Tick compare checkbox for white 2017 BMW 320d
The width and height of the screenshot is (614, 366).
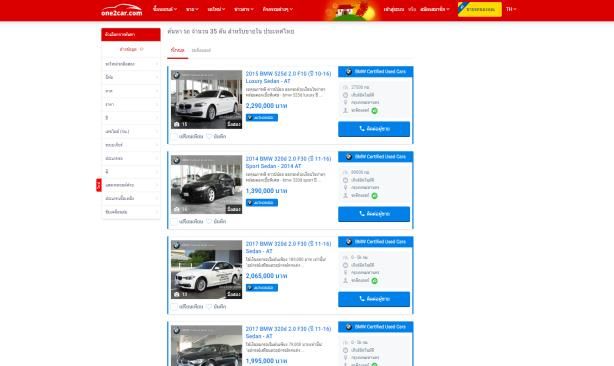point(175,307)
